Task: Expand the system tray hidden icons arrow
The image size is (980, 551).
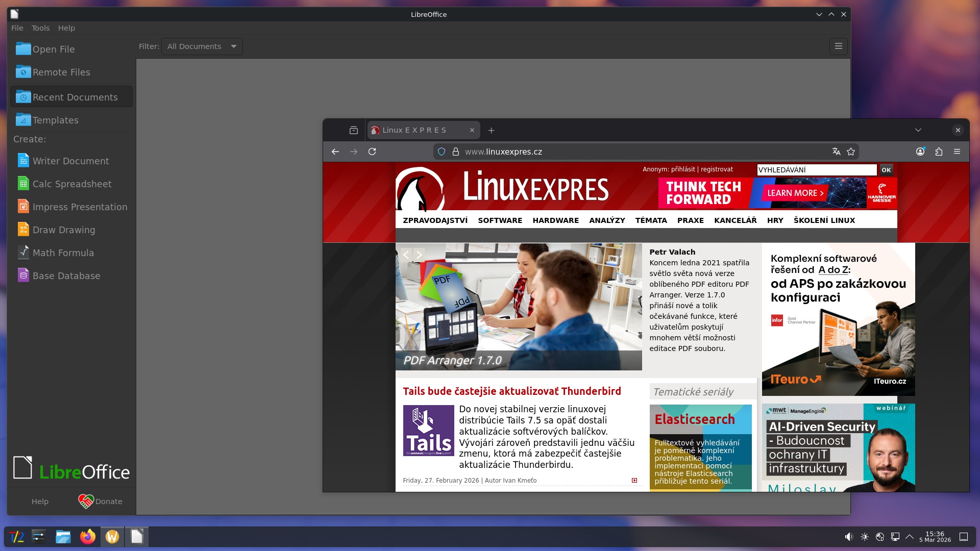Action: (910, 537)
